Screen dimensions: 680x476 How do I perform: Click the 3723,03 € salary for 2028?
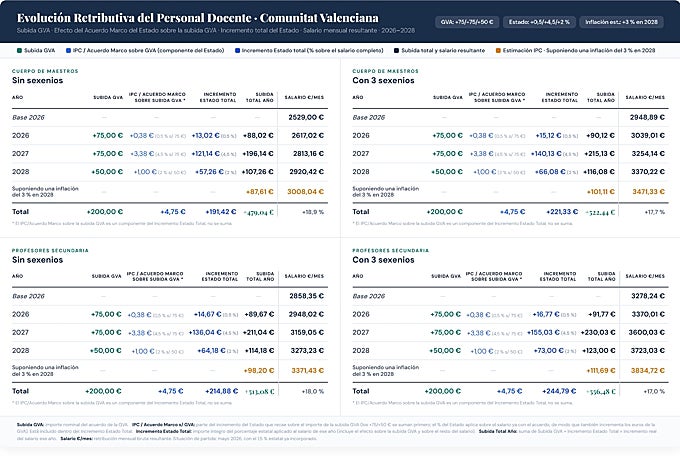(x=647, y=350)
